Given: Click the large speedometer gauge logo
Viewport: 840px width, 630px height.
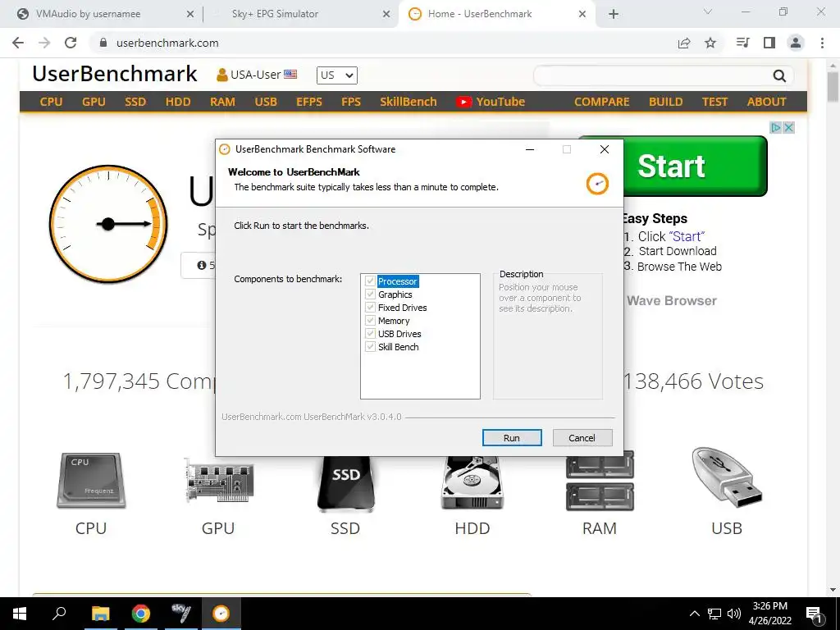Looking at the screenshot, I should tap(108, 224).
